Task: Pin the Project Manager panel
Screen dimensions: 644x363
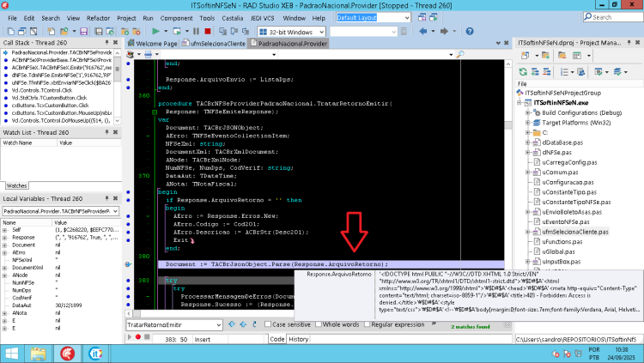Action: (x=629, y=42)
